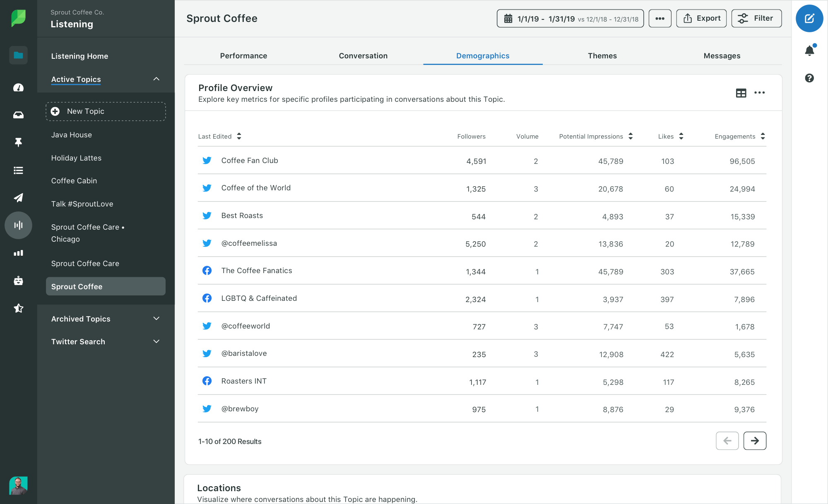This screenshot has width=828, height=504.
Task: Open Listening Home in the sidebar
Action: point(79,56)
